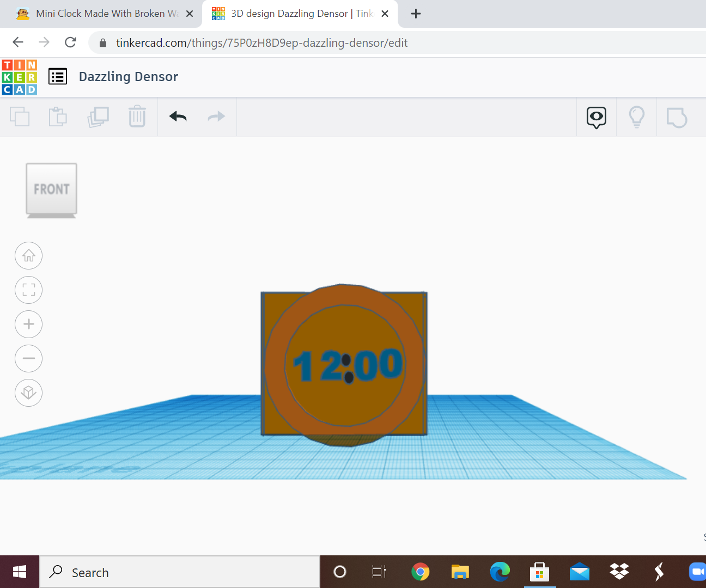Zoom out with the minus button
This screenshot has height=588, width=706.
[29, 358]
